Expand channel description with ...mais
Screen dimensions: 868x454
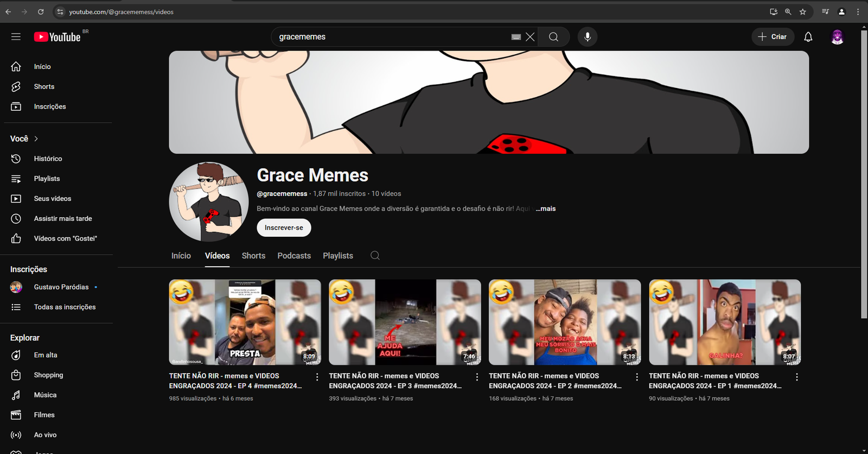click(x=546, y=209)
